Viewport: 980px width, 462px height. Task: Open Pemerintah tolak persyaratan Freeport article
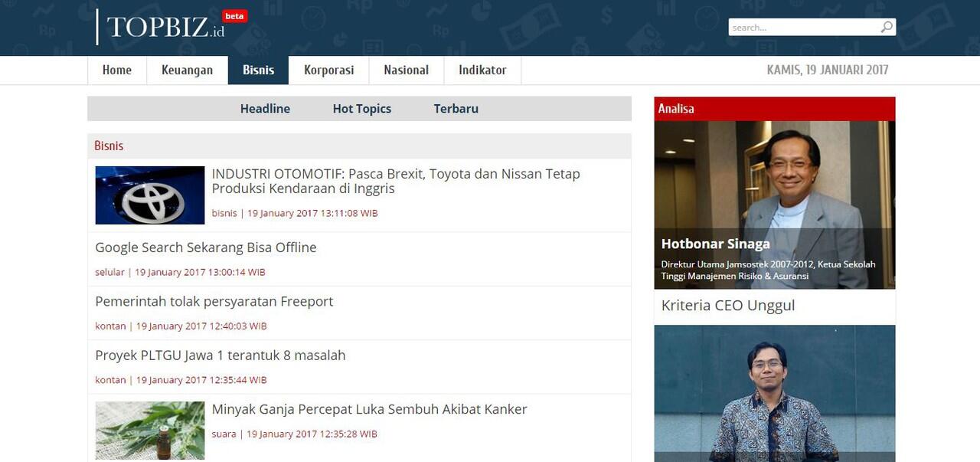tap(214, 301)
